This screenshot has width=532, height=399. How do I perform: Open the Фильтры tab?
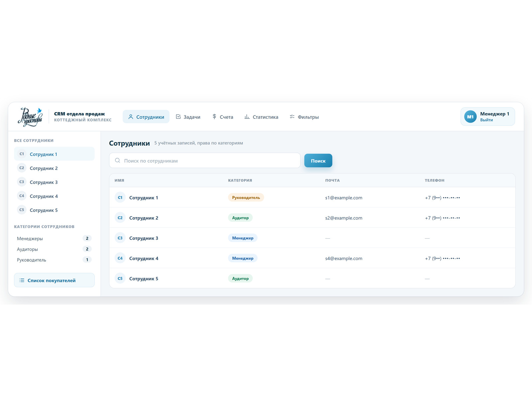304,117
